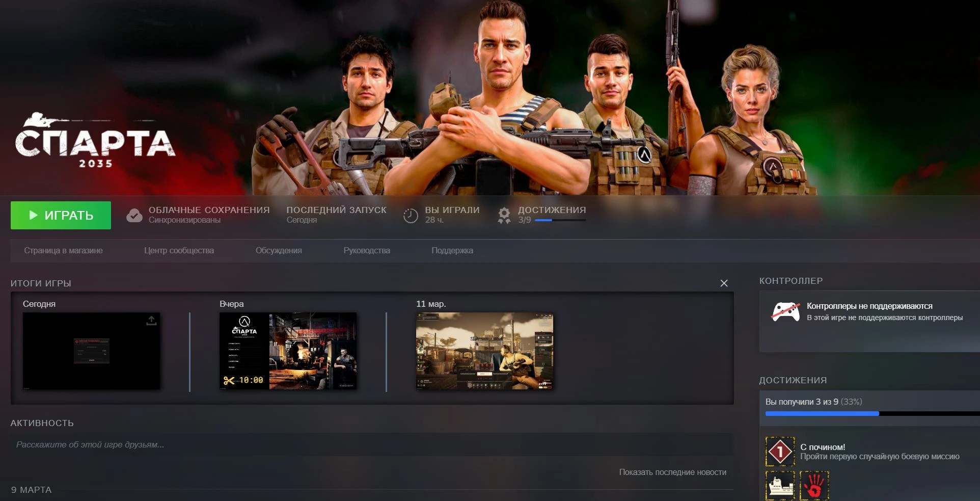Viewport: 980px width, 501px height.
Task: Select the С почином! achievement icon
Action: pos(780,452)
